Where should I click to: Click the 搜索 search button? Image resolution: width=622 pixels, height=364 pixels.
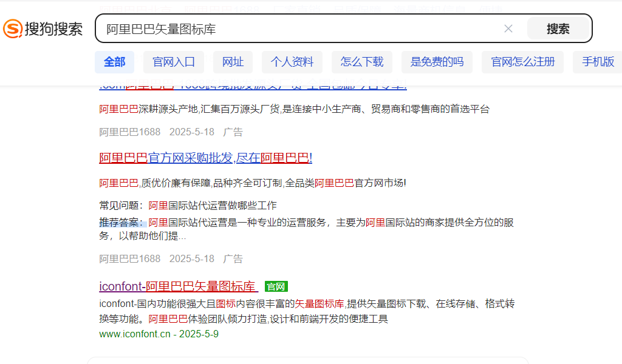(x=558, y=29)
